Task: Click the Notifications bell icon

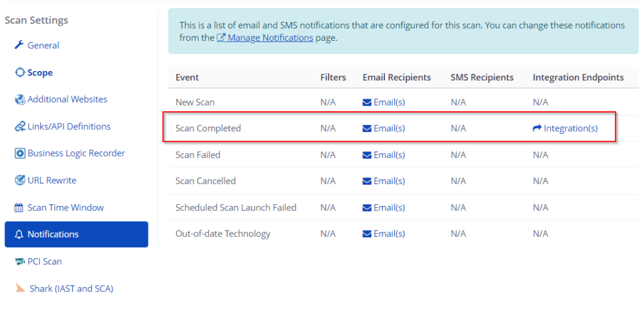Action: pos(19,234)
